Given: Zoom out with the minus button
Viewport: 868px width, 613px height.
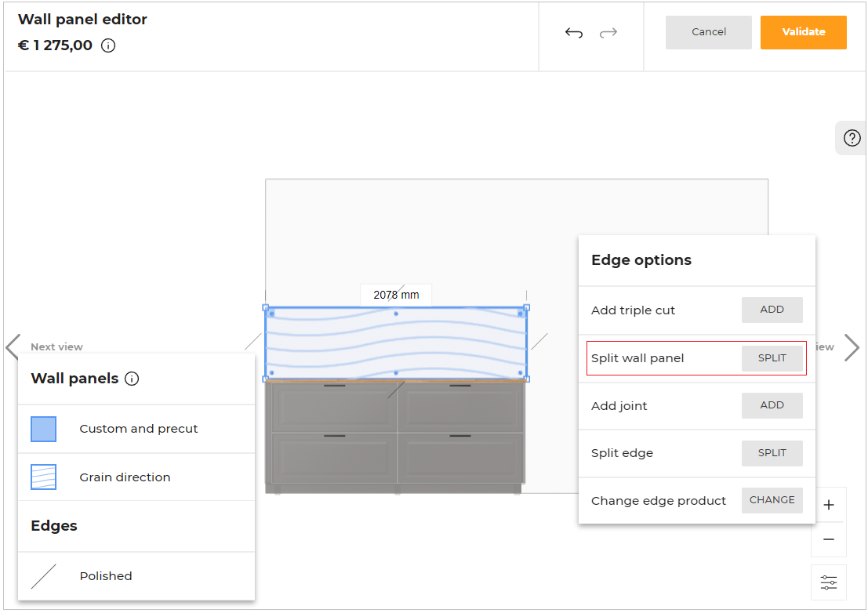Looking at the screenshot, I should 829,539.
